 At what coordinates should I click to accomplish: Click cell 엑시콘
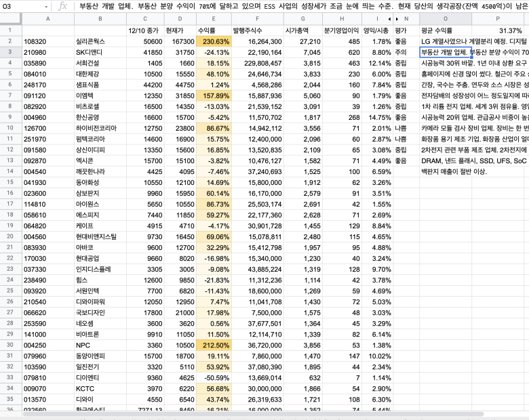100,161
